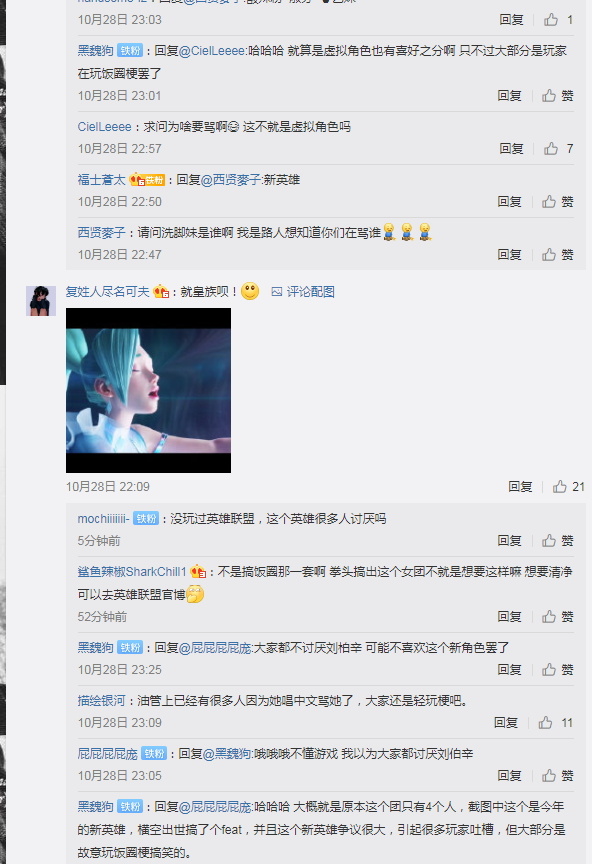Open the 评论配图 picture link
The width and height of the screenshot is (592, 864).
click(x=303, y=291)
